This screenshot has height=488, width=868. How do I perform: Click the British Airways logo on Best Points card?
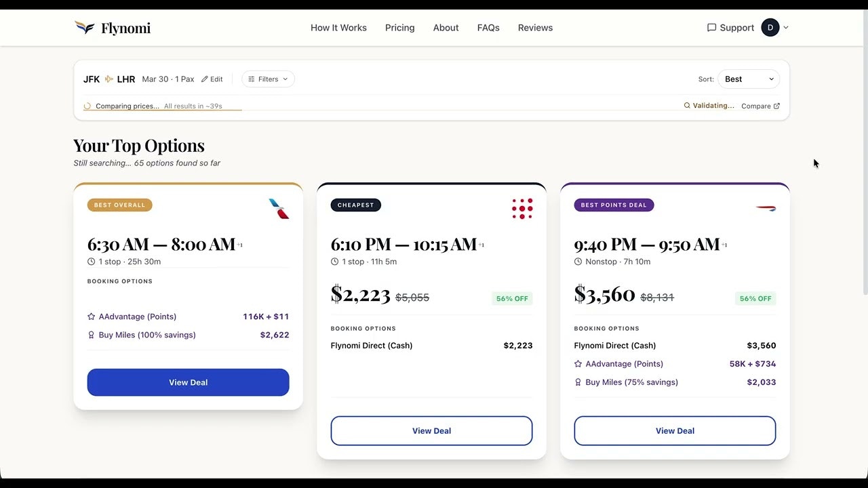[766, 208]
